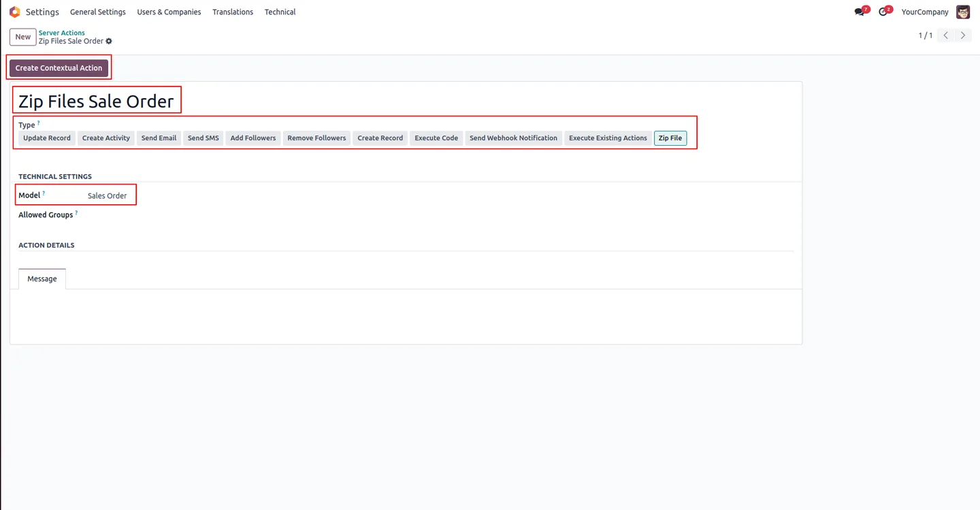This screenshot has width=980, height=510.
Task: Go back to Server Actions breadcrumb
Action: click(62, 33)
